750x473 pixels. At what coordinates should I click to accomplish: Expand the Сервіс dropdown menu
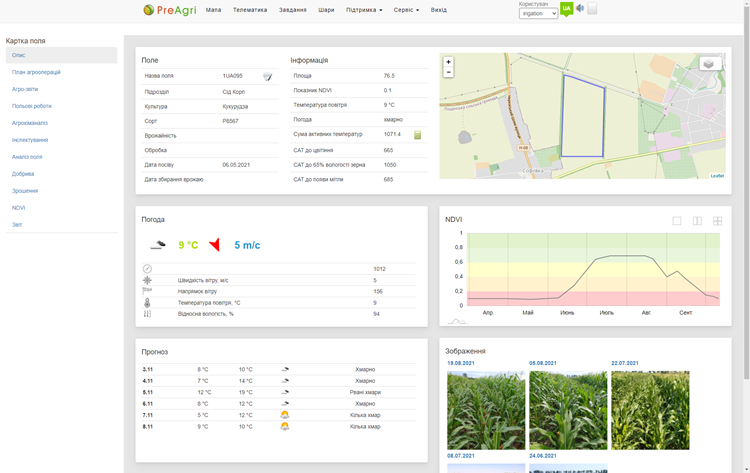[406, 10]
